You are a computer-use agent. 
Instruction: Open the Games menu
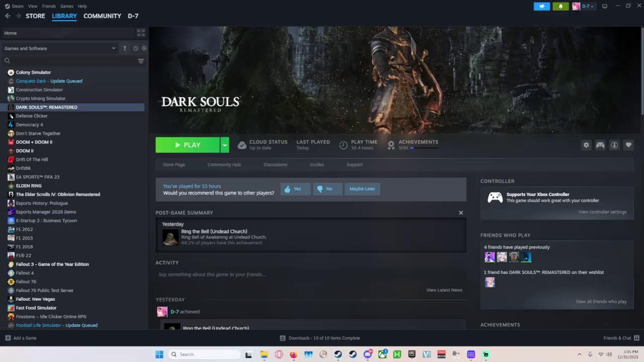coord(66,6)
